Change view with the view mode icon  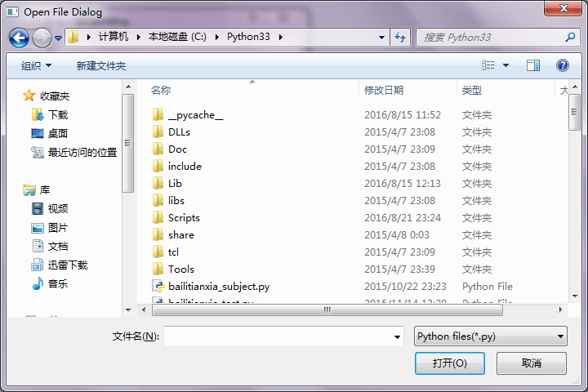click(x=488, y=65)
